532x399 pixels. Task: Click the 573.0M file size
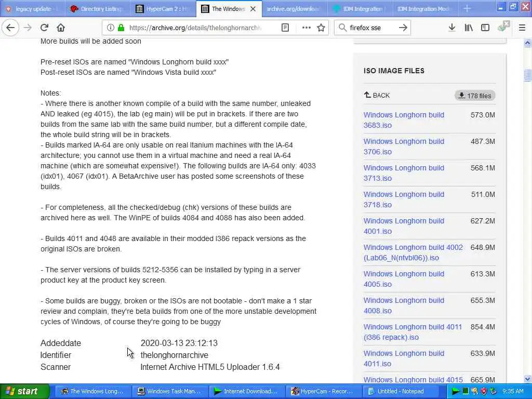coord(483,115)
